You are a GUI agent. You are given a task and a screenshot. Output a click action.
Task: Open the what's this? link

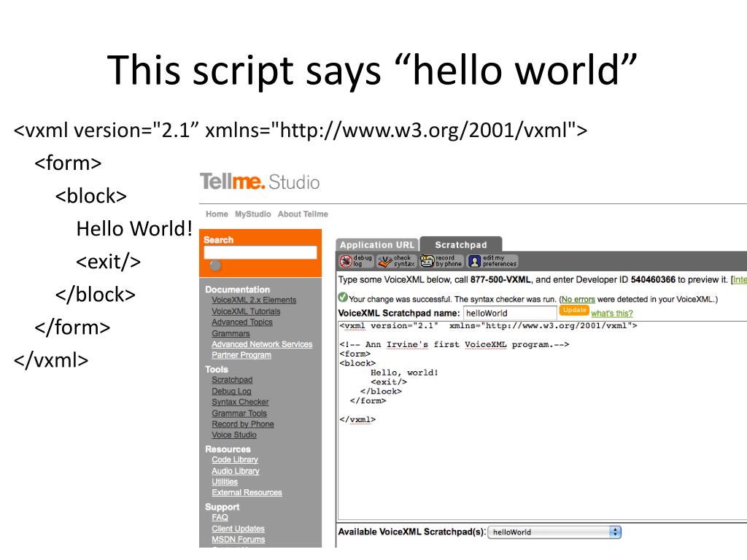click(x=612, y=314)
